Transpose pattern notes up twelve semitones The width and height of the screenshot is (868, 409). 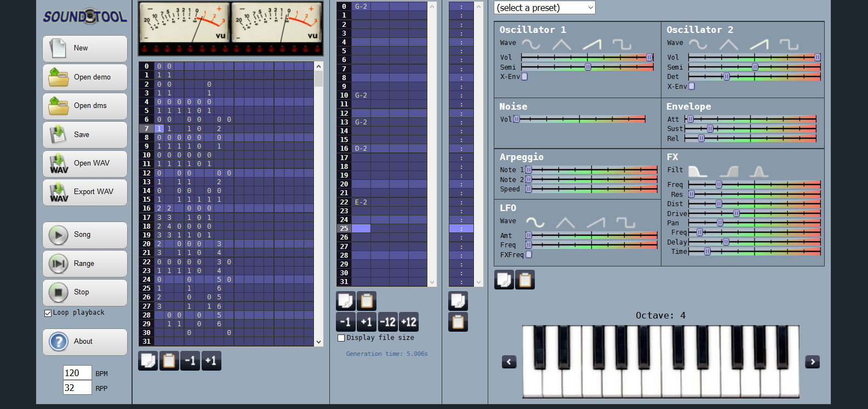coord(409,322)
